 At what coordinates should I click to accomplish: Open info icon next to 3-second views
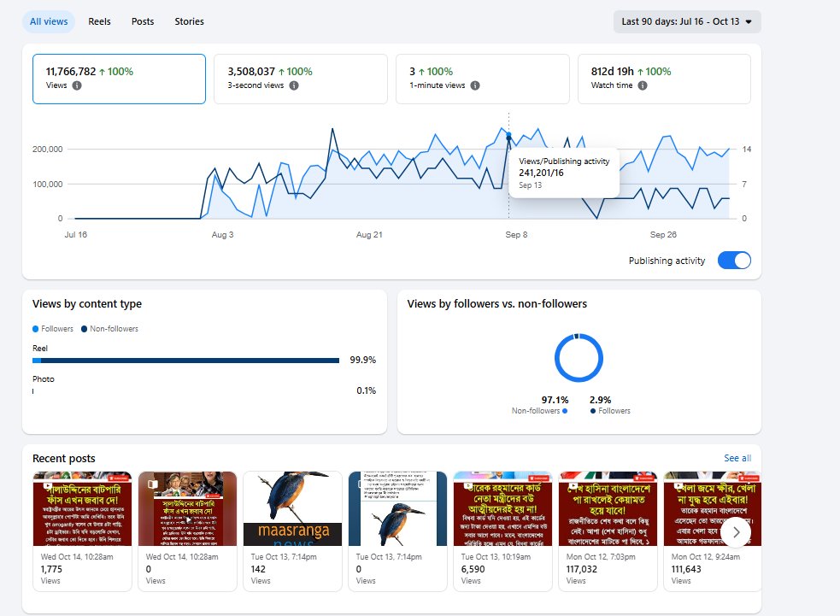click(x=294, y=85)
